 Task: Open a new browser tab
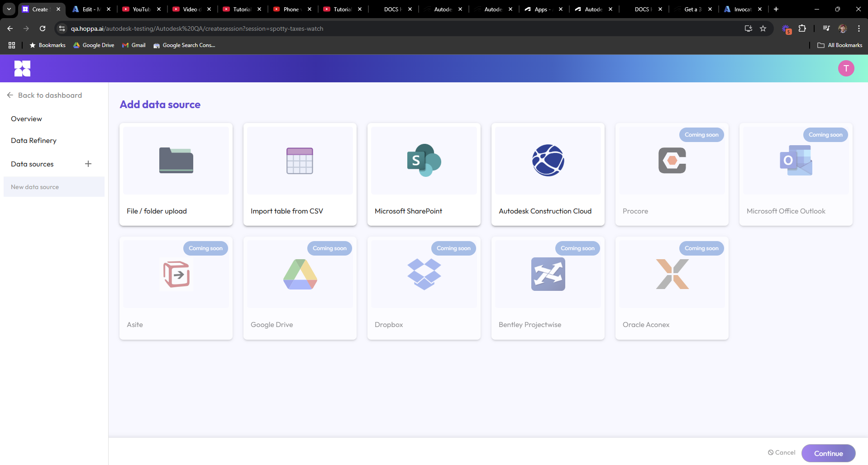(776, 9)
